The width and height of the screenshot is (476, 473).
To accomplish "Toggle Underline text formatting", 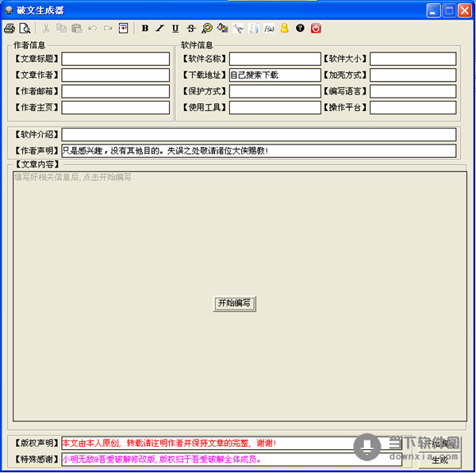I will click(x=175, y=29).
